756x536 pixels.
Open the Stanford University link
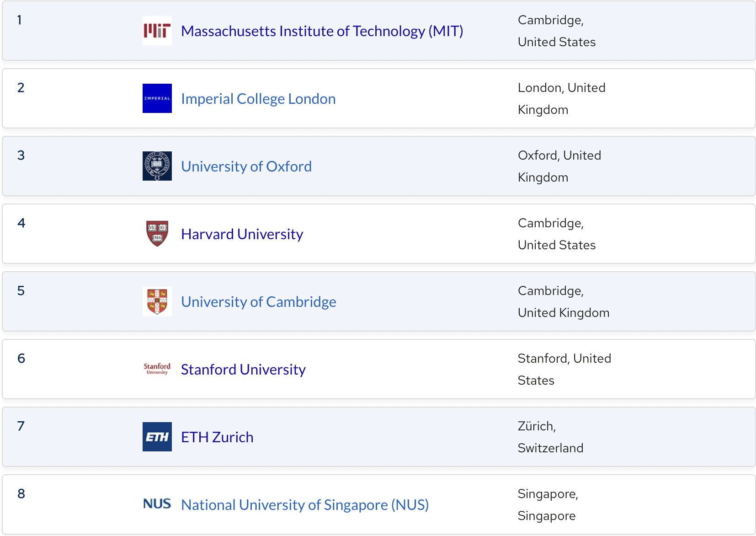(243, 370)
